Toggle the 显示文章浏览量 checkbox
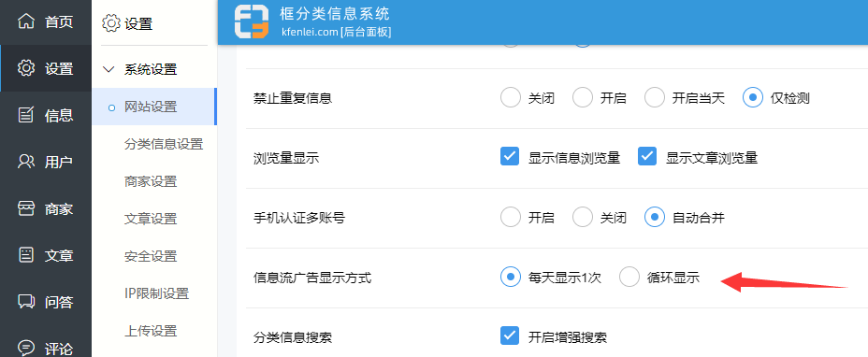The height and width of the screenshot is (357, 868). click(646, 156)
